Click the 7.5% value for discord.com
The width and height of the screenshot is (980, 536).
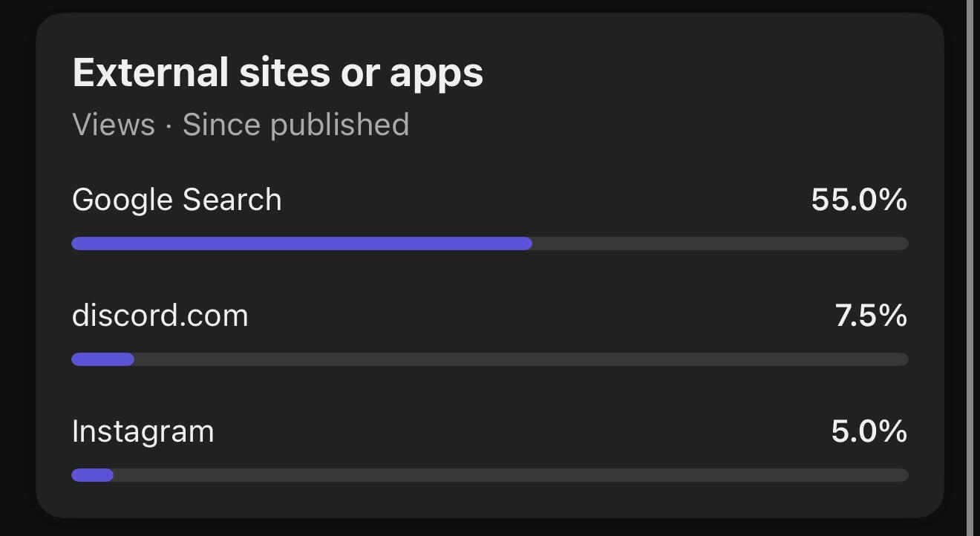[870, 316]
